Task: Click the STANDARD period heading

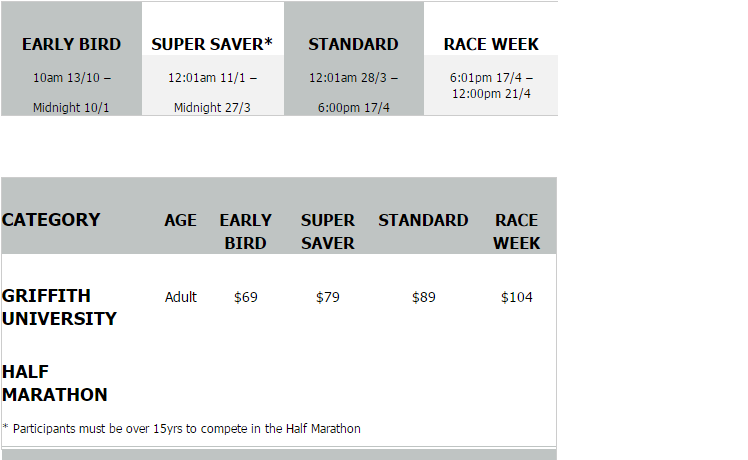Action: point(353,44)
